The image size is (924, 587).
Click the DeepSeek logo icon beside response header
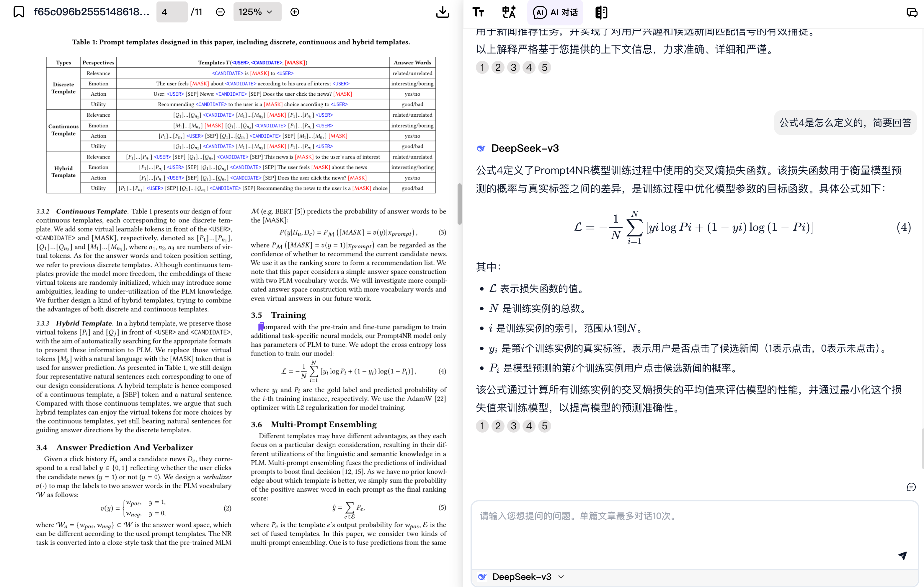pyautogui.click(x=481, y=148)
